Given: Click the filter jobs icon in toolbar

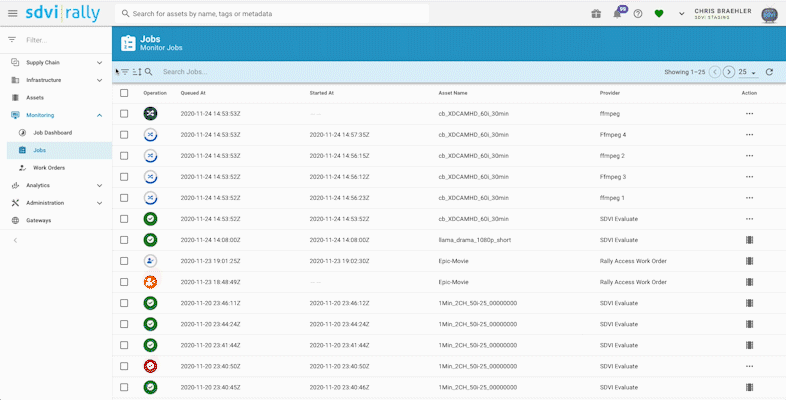Looking at the screenshot, I should tap(125, 72).
